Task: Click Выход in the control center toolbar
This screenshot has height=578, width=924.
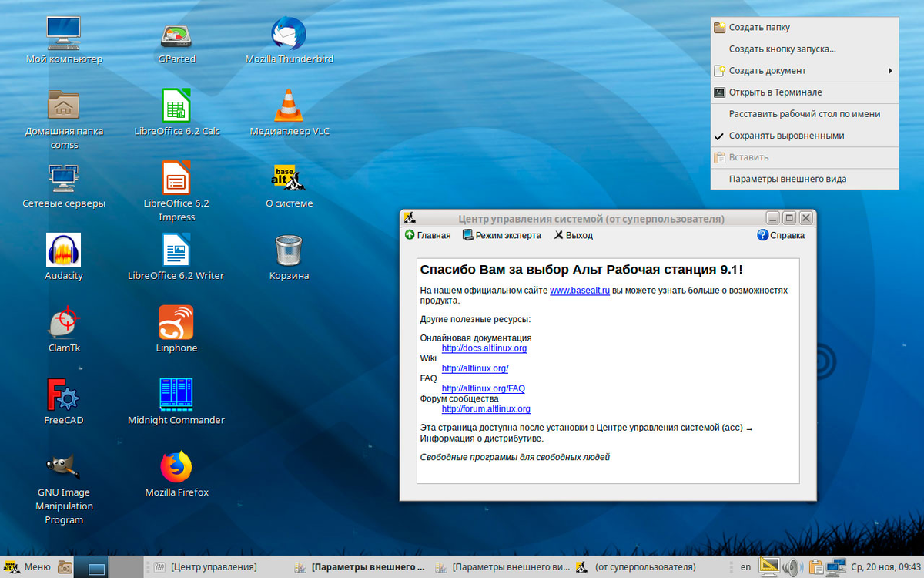Action: pos(573,235)
